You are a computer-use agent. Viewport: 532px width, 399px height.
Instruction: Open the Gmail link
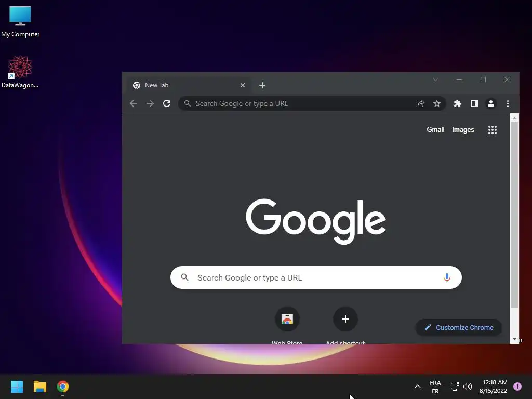coord(435,129)
